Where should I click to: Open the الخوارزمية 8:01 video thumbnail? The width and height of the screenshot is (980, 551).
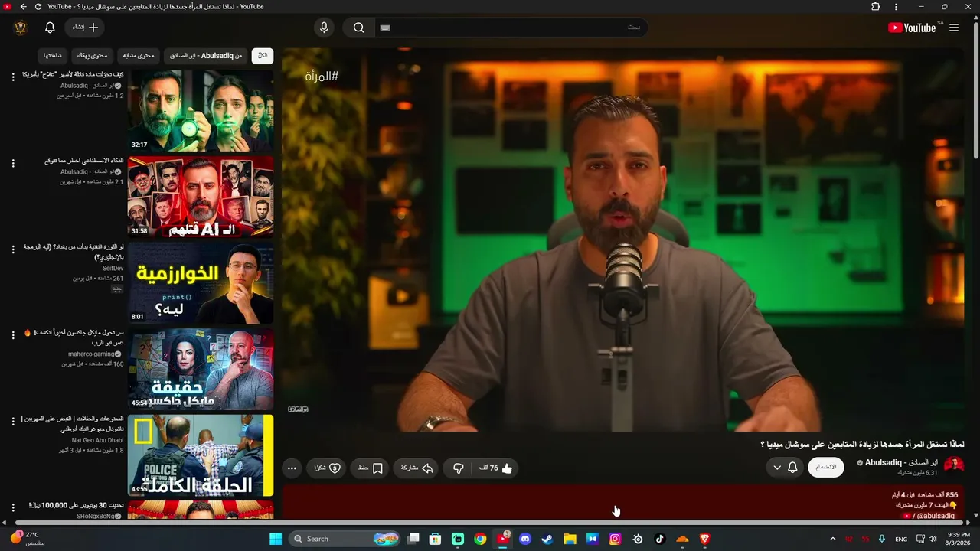(x=201, y=283)
